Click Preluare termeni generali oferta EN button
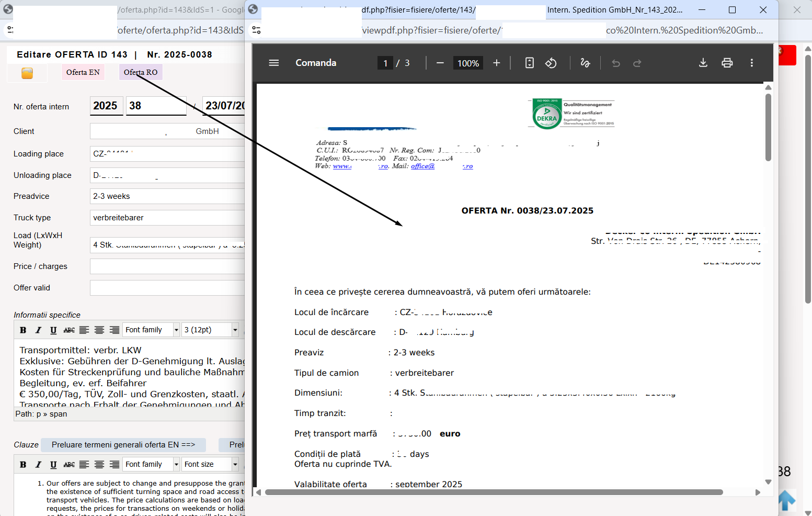The width and height of the screenshot is (812, 516). pyautogui.click(x=123, y=445)
